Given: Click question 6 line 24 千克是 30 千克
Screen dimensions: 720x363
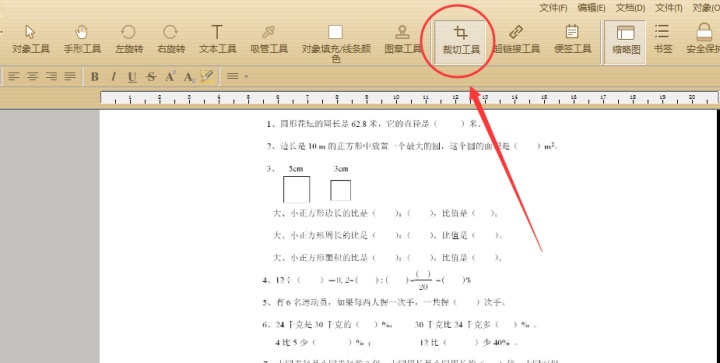Looking at the screenshot, I should point(399,324).
